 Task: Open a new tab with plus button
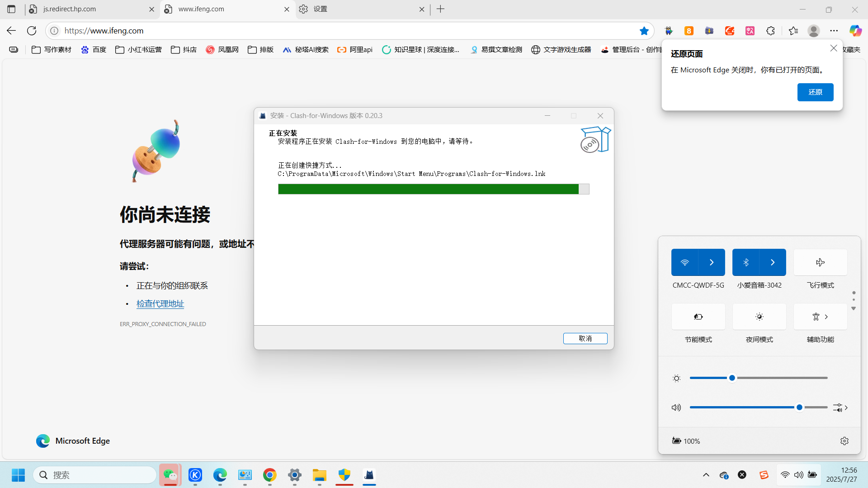click(441, 9)
